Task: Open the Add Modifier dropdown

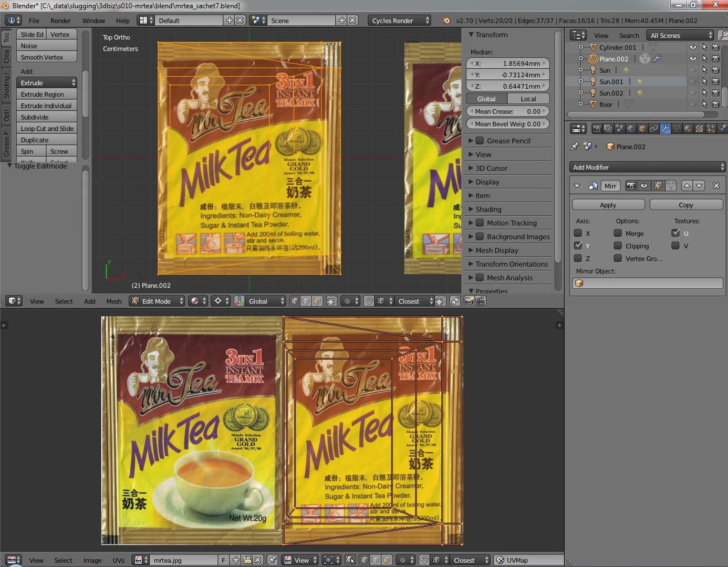Action: click(647, 167)
